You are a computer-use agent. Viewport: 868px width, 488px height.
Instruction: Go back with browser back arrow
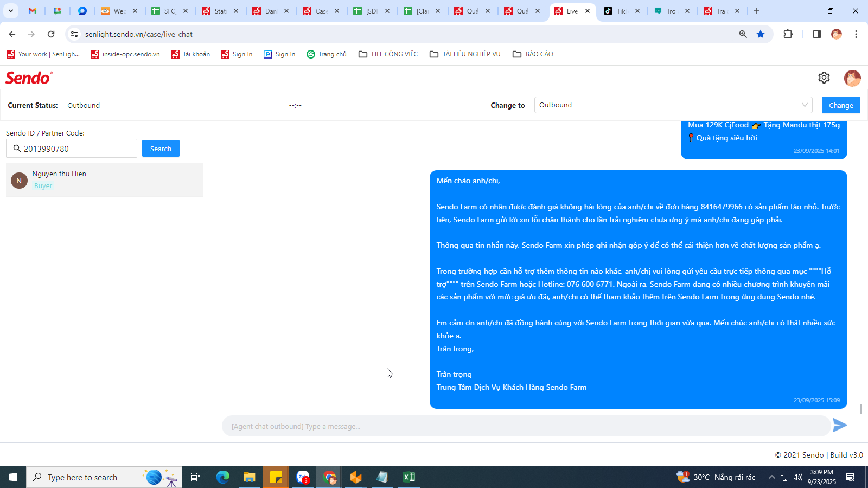pyautogui.click(x=12, y=34)
